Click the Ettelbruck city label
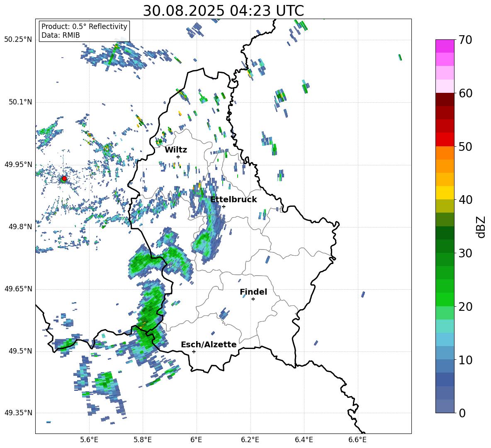Image resolution: width=491 pixels, height=448 pixels. [x=233, y=200]
